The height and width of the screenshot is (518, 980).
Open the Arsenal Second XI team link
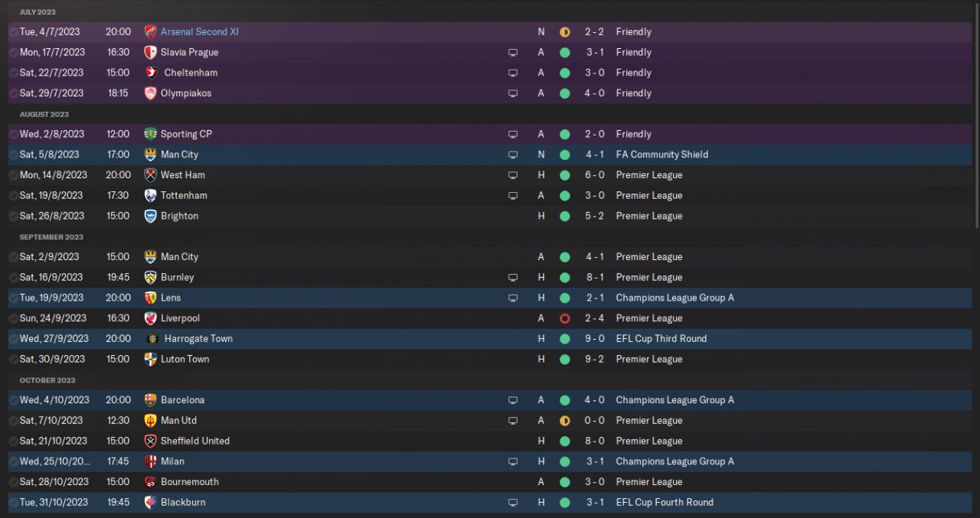coord(199,32)
